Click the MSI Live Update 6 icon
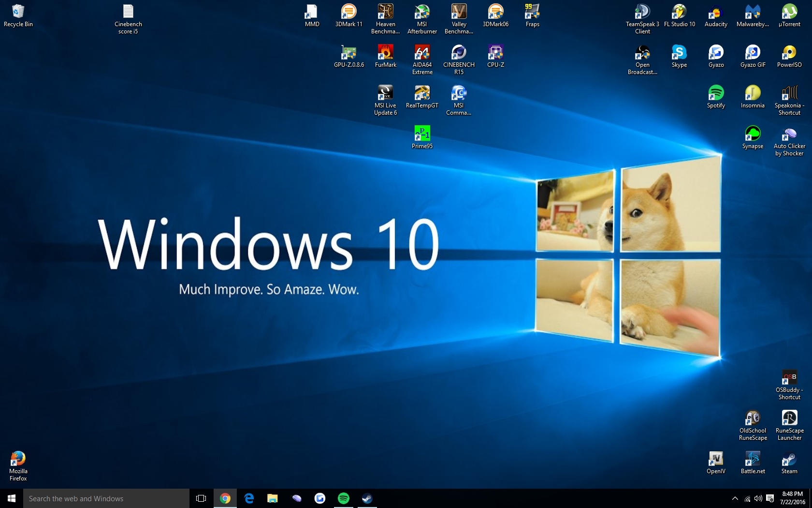The width and height of the screenshot is (812, 508). [x=385, y=101]
